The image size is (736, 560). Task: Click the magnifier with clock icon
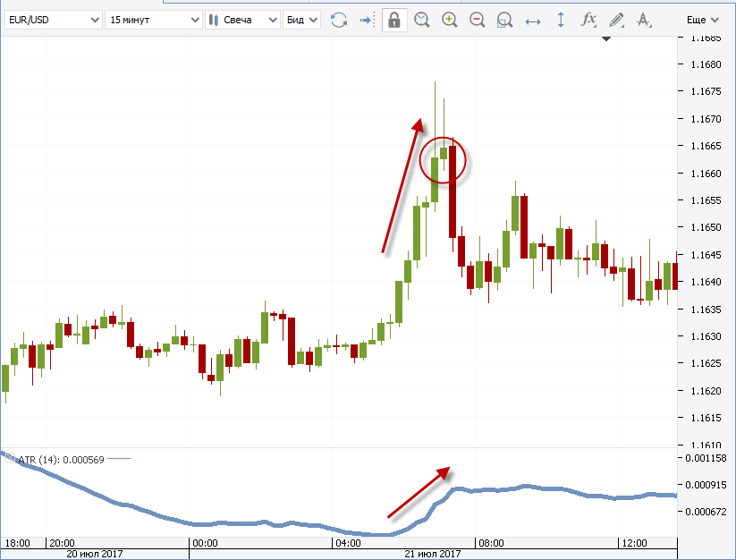click(x=422, y=20)
